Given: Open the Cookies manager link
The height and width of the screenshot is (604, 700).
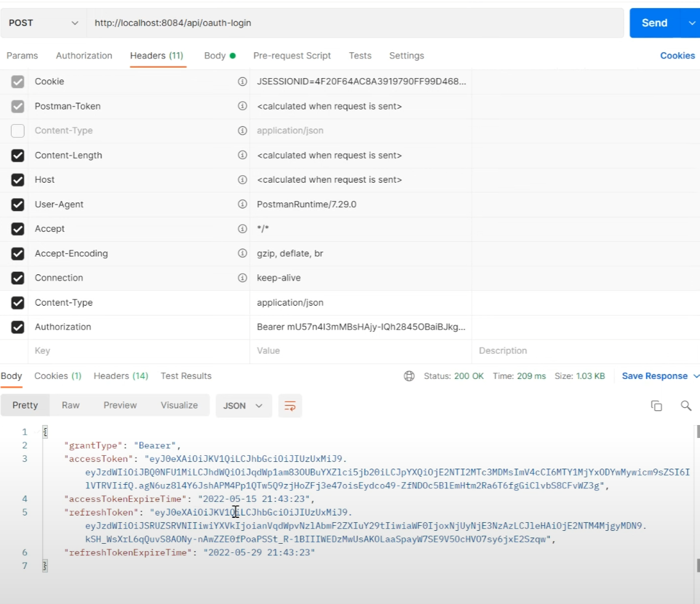Looking at the screenshot, I should point(677,55).
